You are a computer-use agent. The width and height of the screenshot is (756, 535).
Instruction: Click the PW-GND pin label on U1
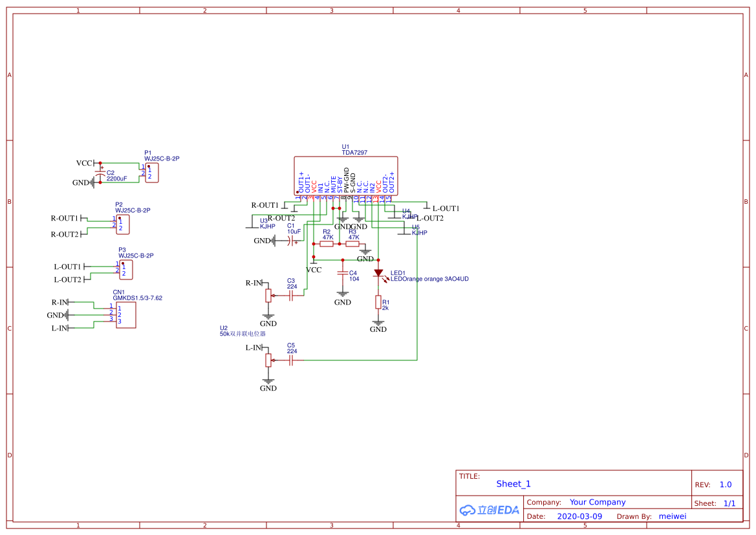pyautogui.click(x=346, y=180)
